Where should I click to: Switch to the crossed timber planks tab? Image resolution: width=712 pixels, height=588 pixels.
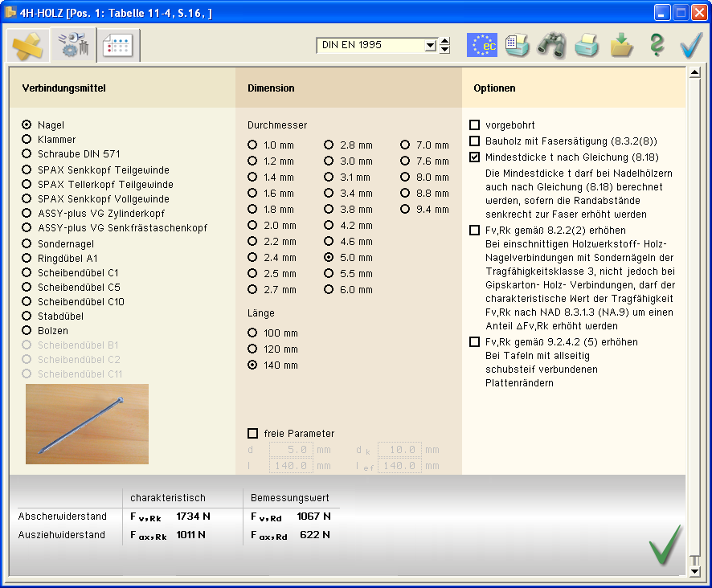[x=27, y=47]
